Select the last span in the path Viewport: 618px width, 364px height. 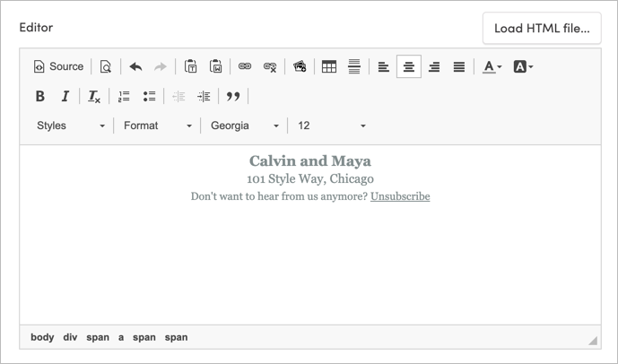pos(176,337)
